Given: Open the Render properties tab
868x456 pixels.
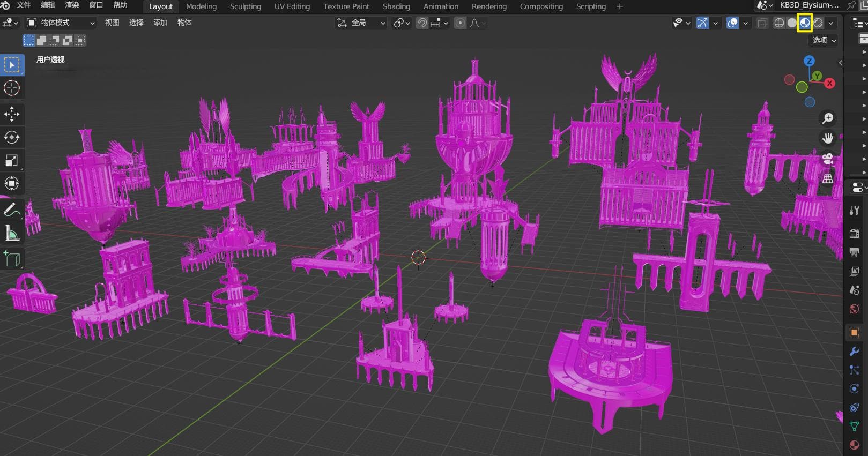Looking at the screenshot, I should click(x=855, y=234).
